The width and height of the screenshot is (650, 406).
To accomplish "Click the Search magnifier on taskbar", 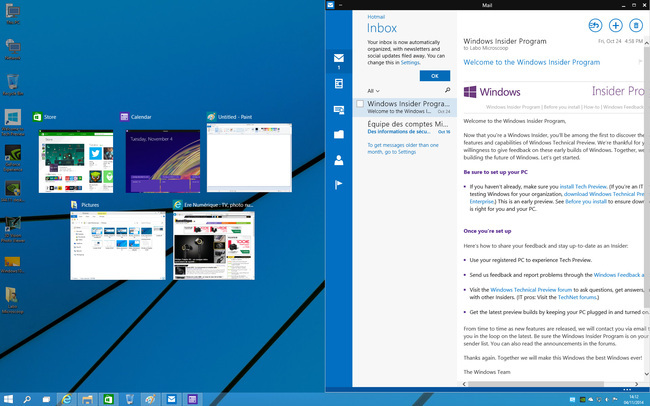I will (x=27, y=399).
